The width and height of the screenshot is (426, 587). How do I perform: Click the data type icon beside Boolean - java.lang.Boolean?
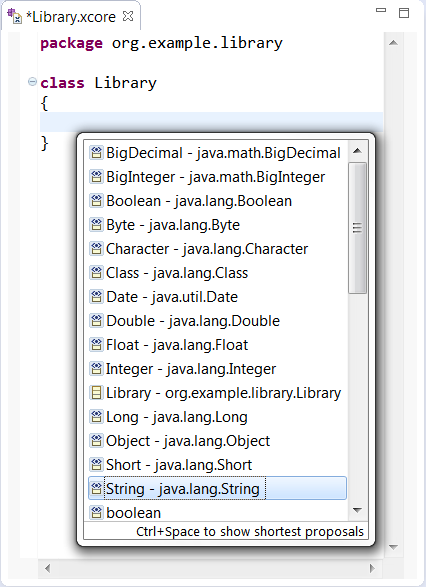(96, 201)
